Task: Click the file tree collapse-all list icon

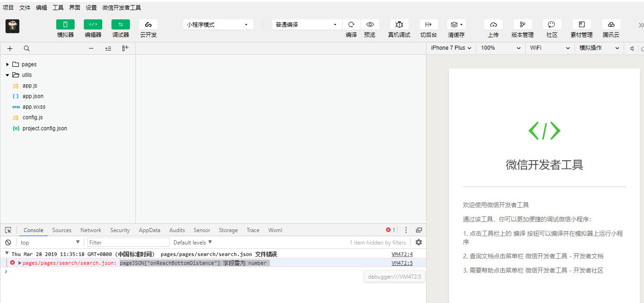Action: [108, 48]
